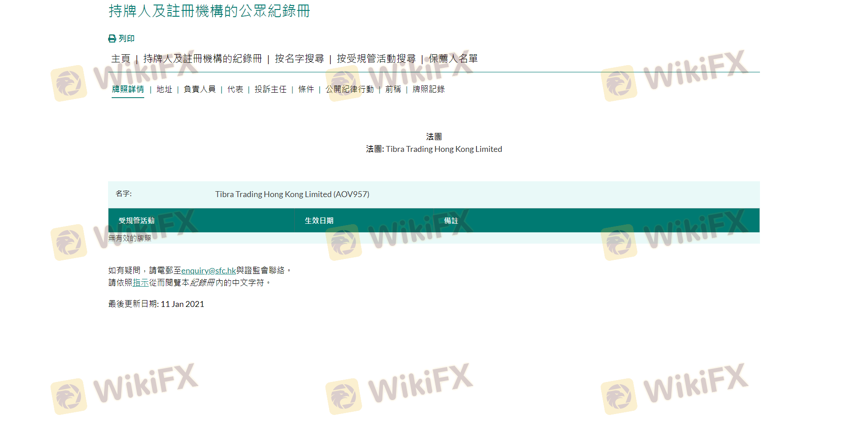Open the 按受規管活動搜尋 search page
Screen dimensions: 868x438
(x=376, y=59)
